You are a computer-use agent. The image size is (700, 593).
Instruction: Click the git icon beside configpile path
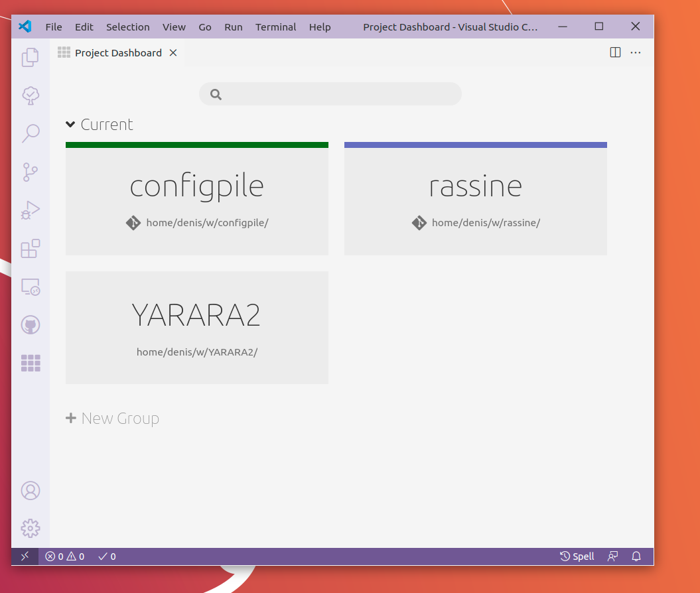[133, 223]
